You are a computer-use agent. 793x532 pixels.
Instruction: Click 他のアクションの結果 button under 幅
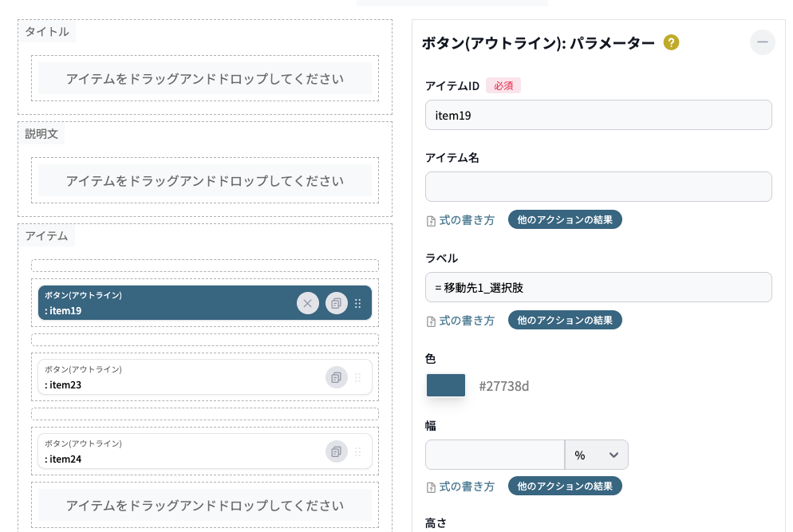coord(565,487)
